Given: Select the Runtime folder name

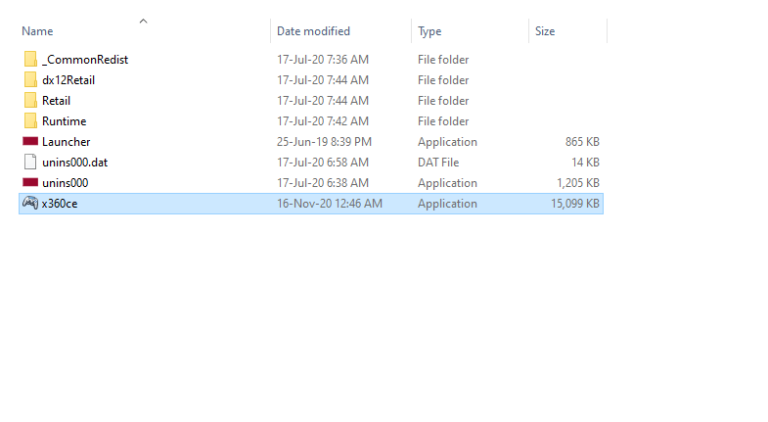Looking at the screenshot, I should 64,121.
